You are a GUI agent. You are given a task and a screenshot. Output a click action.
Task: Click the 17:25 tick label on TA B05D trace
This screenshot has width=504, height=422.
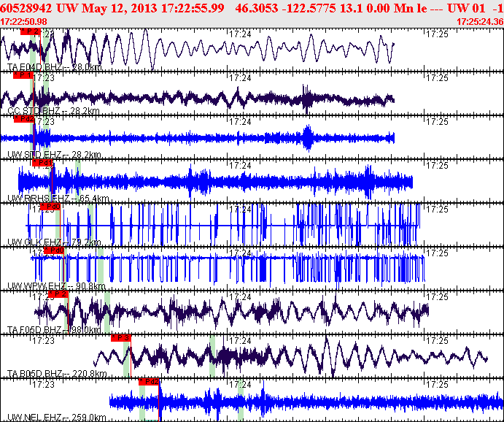437,340
